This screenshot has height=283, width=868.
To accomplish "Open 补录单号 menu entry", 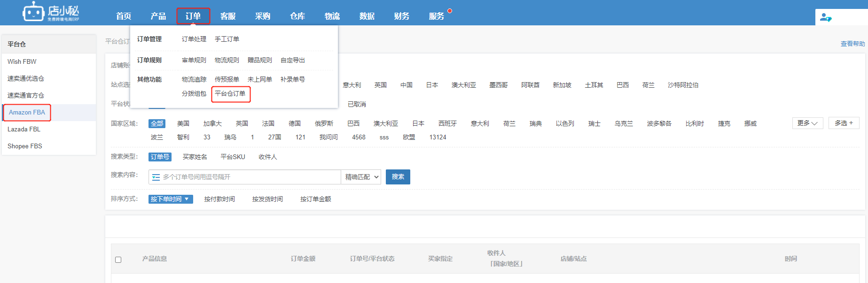I will [x=293, y=79].
